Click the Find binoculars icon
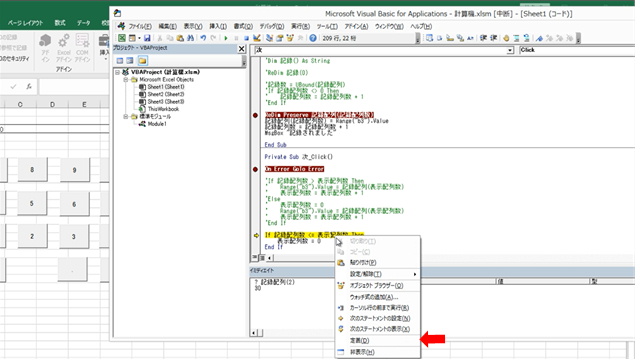This screenshot has height=360, width=640. 191,38
